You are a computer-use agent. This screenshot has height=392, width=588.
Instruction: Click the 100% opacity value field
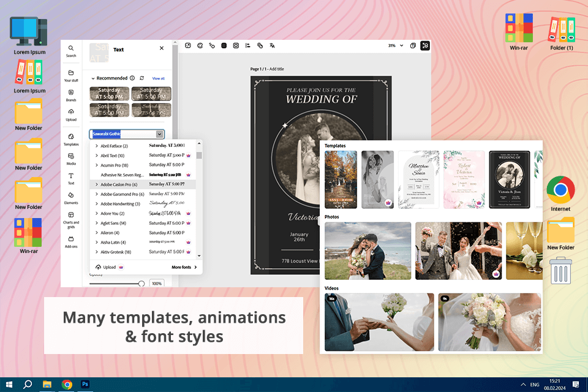tap(157, 284)
